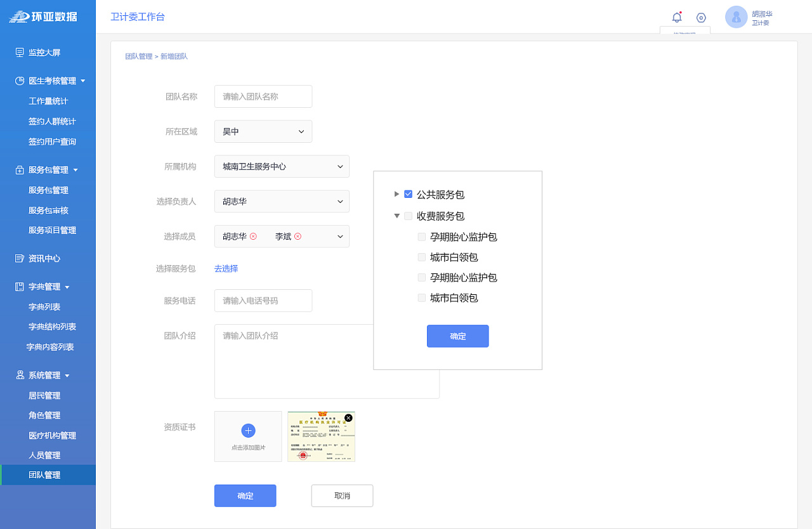
Task: Open the notification bell icon
Action: coord(677,17)
